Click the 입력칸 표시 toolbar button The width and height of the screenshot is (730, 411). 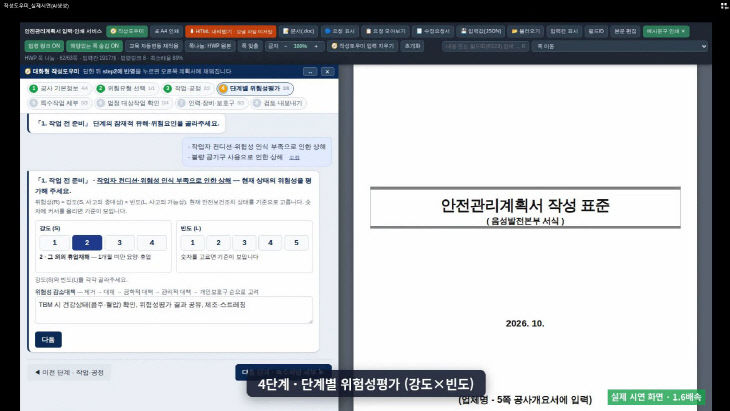pyautogui.click(x=563, y=31)
